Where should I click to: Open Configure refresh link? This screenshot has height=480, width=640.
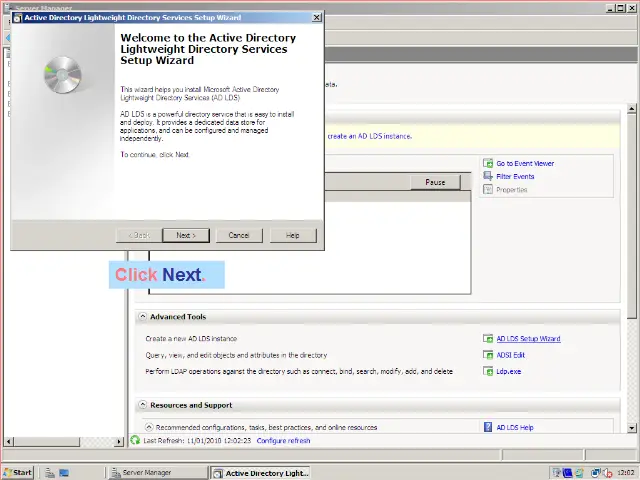coord(283,440)
